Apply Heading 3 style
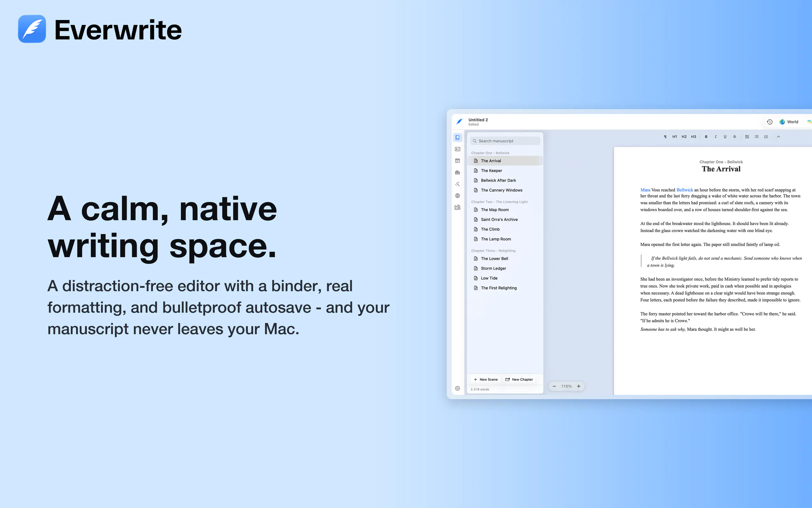This screenshot has height=508, width=812. coord(694,137)
